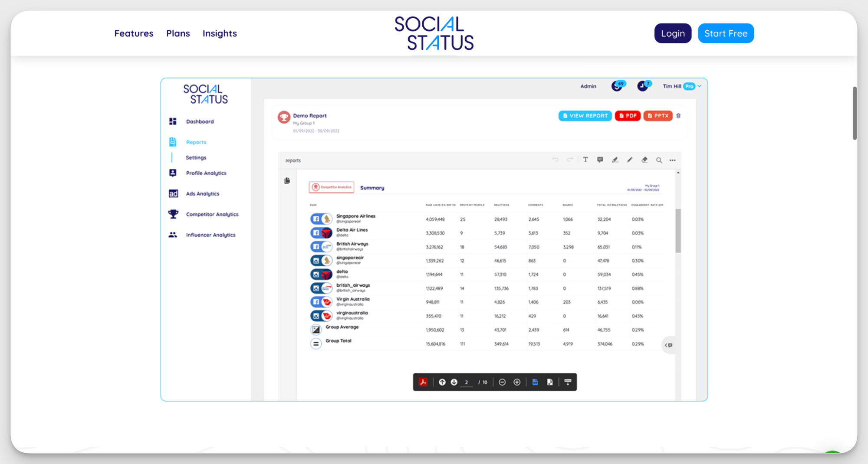This screenshot has width=868, height=464.
Task: Click the Start Free button
Action: [x=726, y=33]
